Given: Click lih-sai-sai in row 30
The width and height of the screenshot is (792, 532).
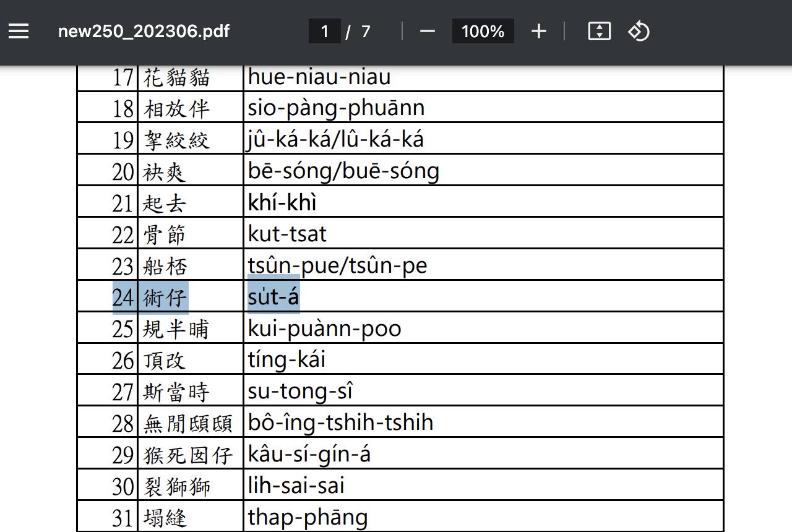Looking at the screenshot, I should click(x=296, y=486).
